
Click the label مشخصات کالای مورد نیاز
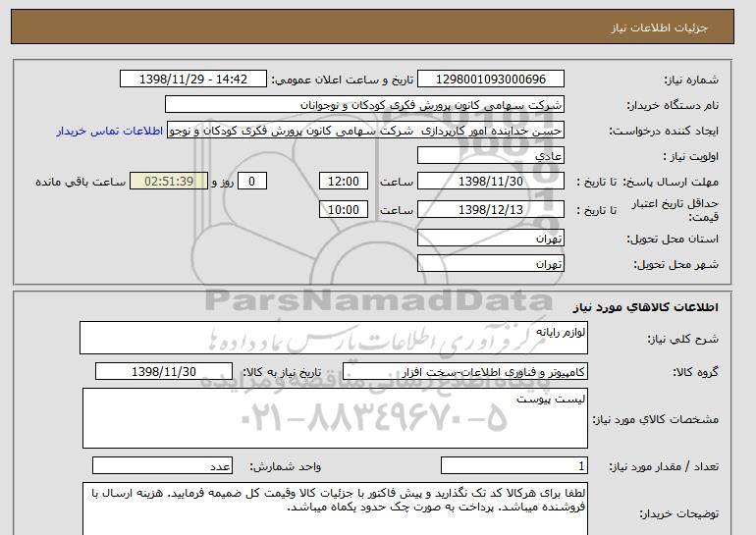click(x=655, y=419)
